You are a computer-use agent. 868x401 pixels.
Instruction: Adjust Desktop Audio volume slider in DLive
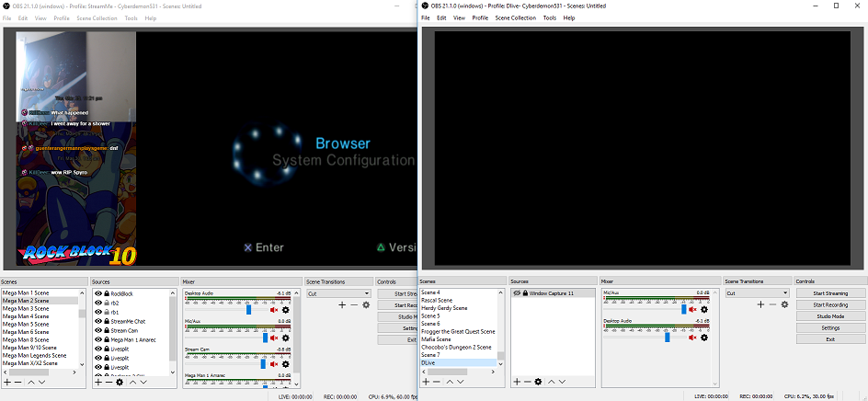click(667, 338)
